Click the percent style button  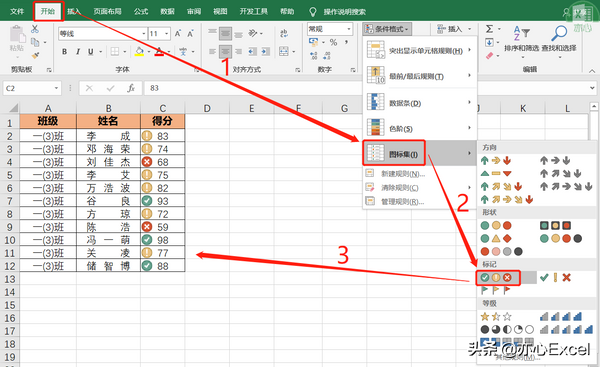(x=333, y=42)
